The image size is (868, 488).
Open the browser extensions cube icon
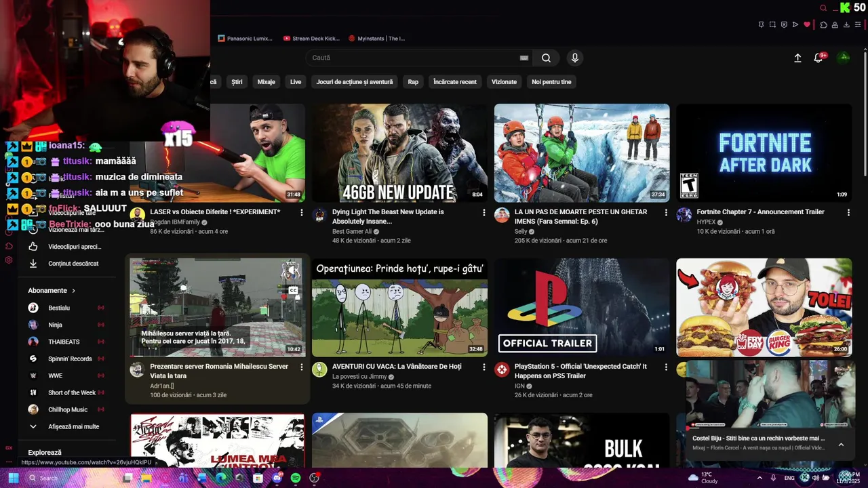[823, 25]
